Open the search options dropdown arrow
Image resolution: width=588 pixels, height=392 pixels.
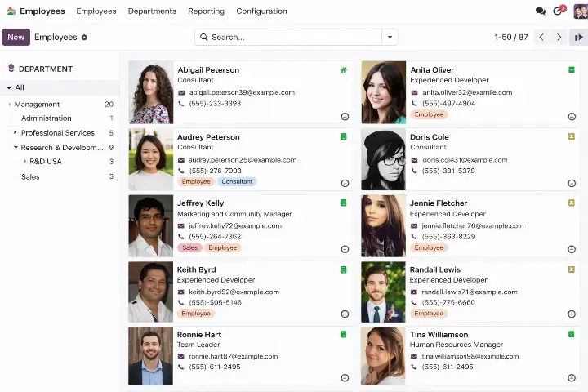tap(390, 37)
